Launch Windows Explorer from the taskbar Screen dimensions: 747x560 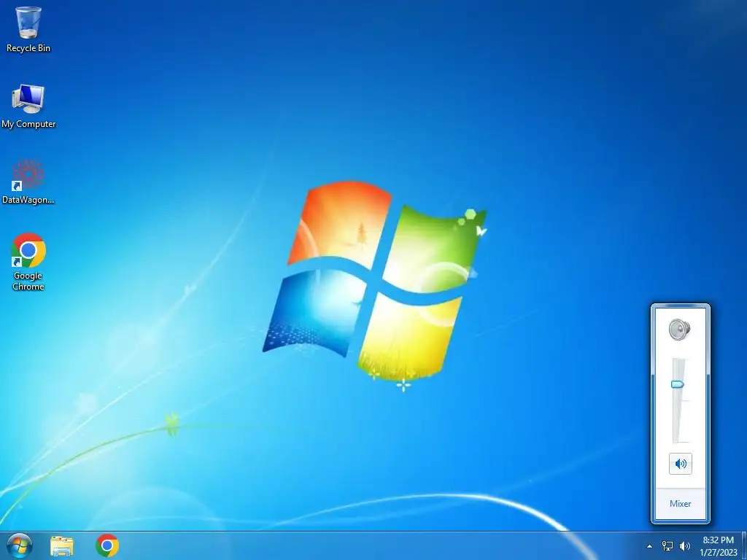point(62,545)
